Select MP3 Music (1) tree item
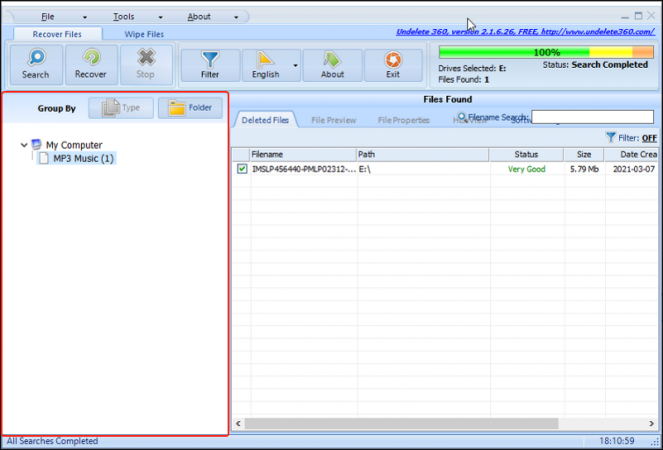 [83, 158]
